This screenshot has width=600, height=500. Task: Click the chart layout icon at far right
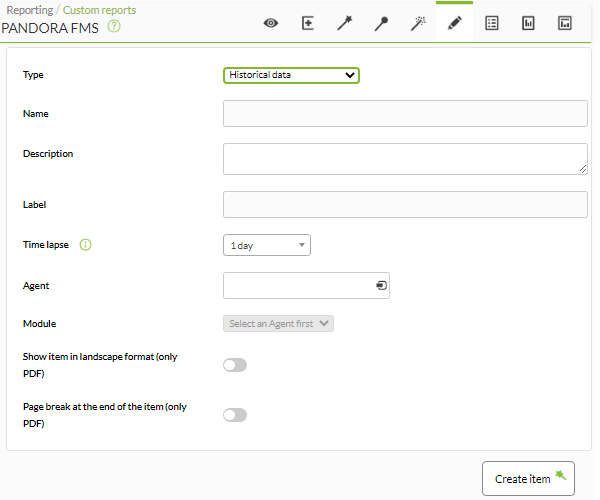pyautogui.click(x=565, y=23)
